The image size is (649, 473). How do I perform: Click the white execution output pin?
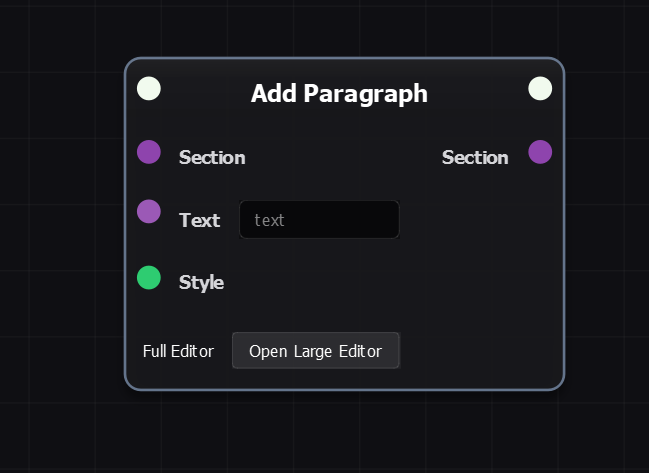point(540,89)
